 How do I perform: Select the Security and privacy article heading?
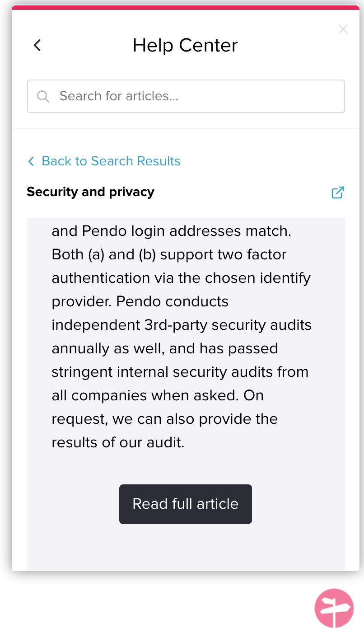pyautogui.click(x=90, y=192)
